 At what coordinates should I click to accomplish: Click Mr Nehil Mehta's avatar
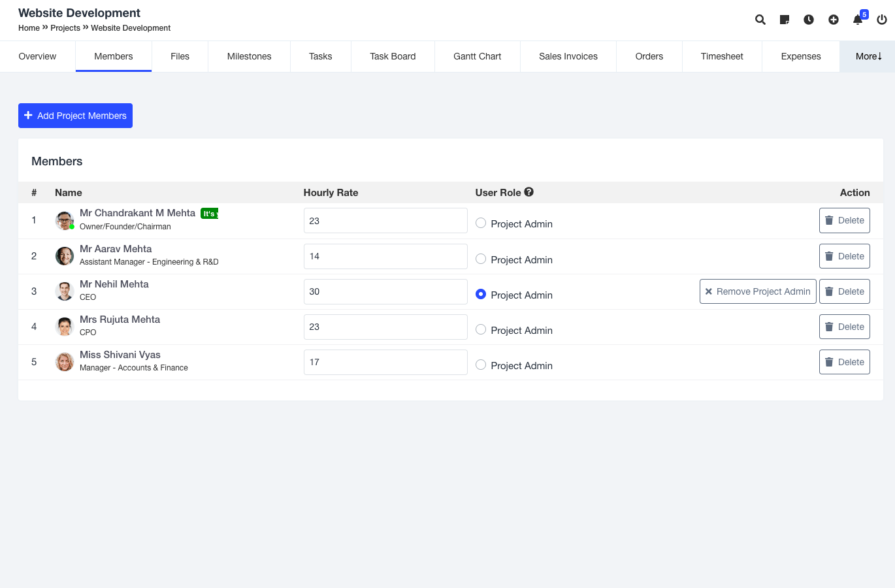[65, 291]
